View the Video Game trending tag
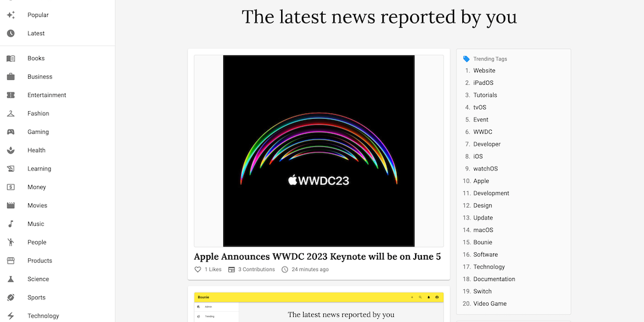 click(x=490, y=304)
